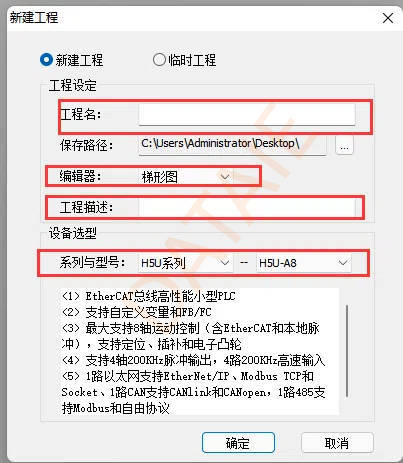Select the 新建工程 radio button
The width and height of the screenshot is (403, 463).
coord(46,60)
